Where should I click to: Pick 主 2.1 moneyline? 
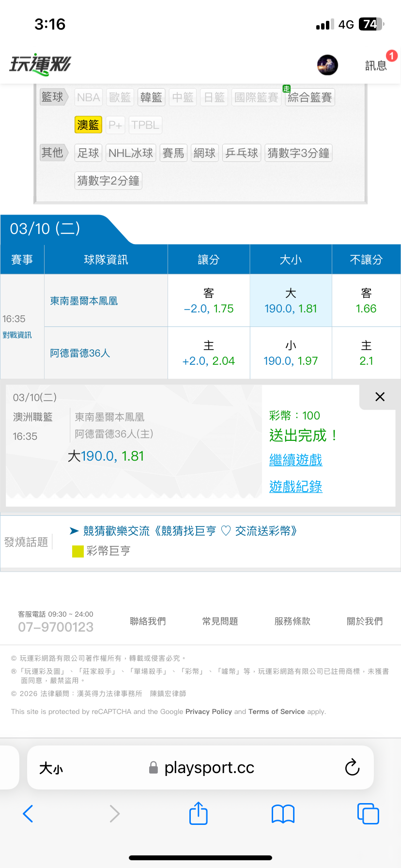(x=366, y=353)
